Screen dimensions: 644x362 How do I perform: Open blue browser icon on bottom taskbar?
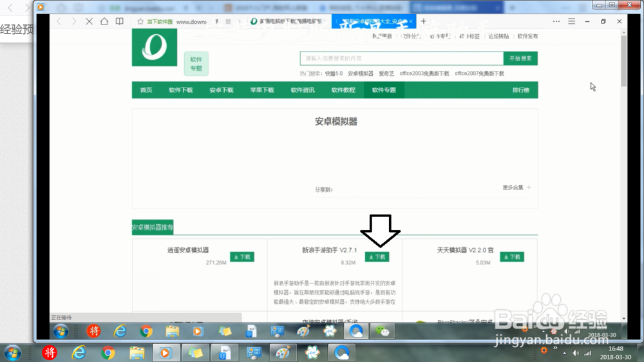tap(342, 353)
